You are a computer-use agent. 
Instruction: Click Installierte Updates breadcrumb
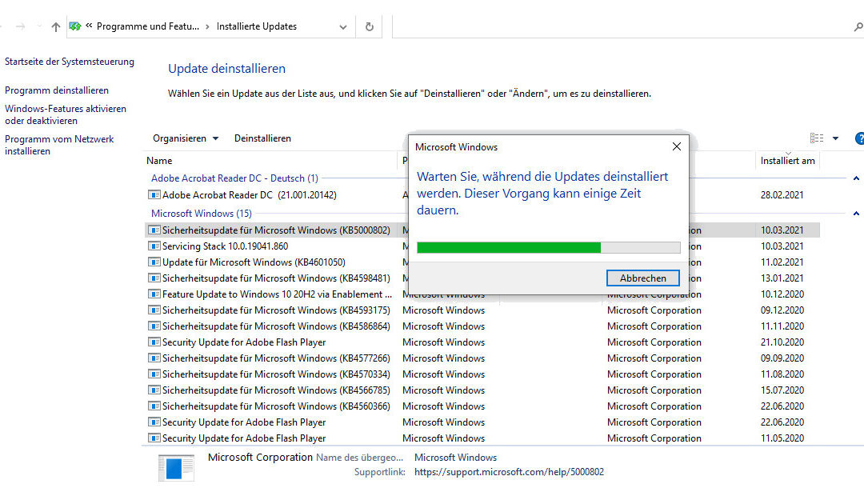(x=256, y=26)
